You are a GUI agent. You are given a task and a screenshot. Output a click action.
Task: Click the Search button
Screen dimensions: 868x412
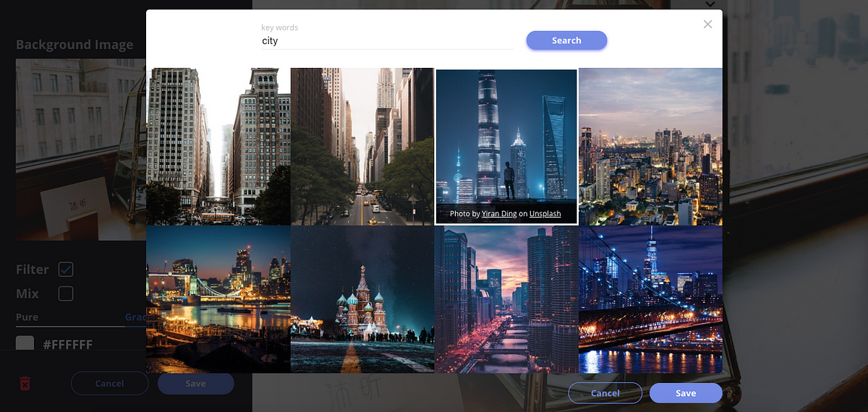[x=566, y=40]
